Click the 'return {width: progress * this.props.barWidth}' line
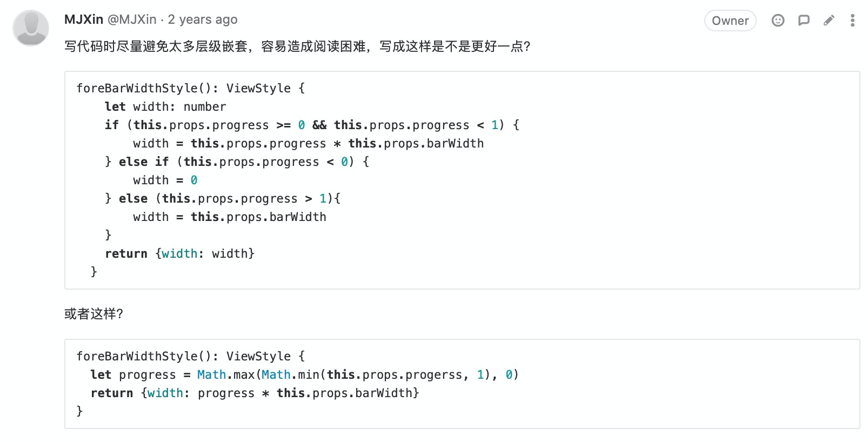868x442 pixels. [255, 393]
